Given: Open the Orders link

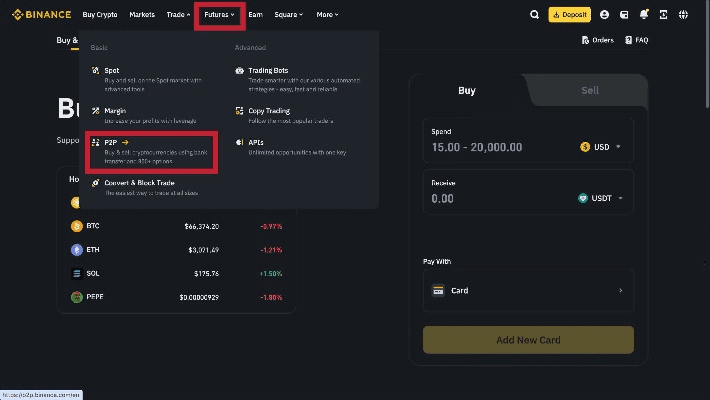Looking at the screenshot, I should click(597, 40).
